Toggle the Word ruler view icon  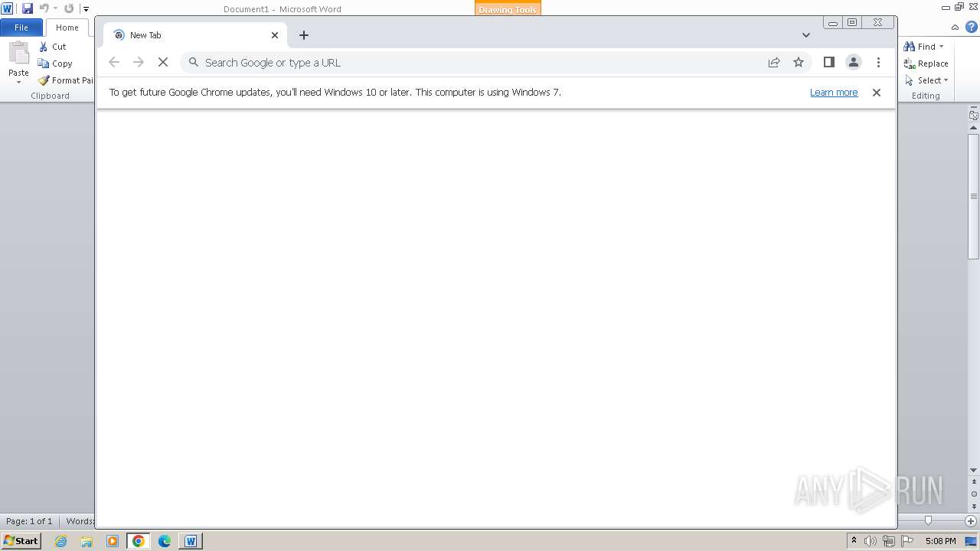974,116
